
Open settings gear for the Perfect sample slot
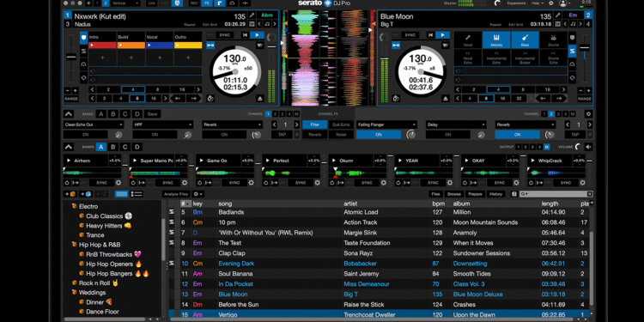(317, 183)
